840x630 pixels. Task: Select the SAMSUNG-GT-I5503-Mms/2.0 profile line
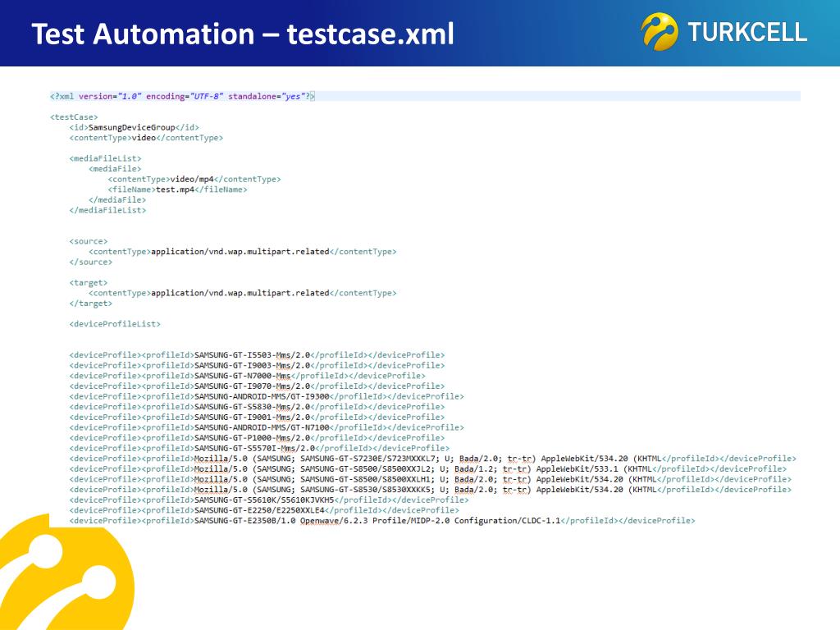(257, 355)
